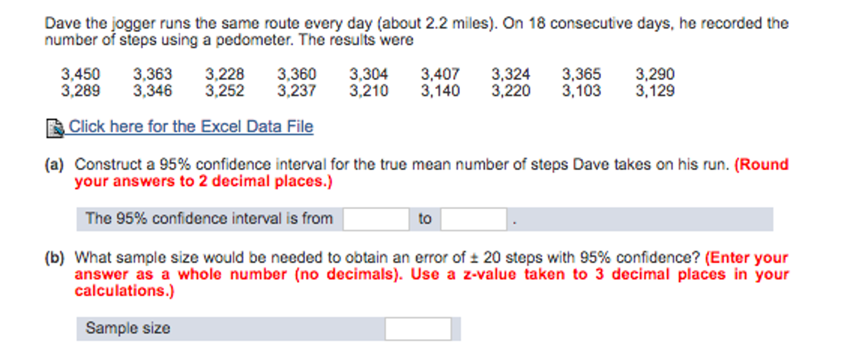Click the data value 3,407

(x=440, y=74)
